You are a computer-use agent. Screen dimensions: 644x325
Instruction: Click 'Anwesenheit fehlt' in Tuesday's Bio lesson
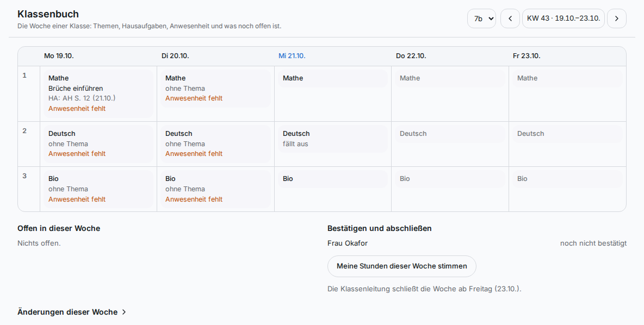[x=194, y=199]
